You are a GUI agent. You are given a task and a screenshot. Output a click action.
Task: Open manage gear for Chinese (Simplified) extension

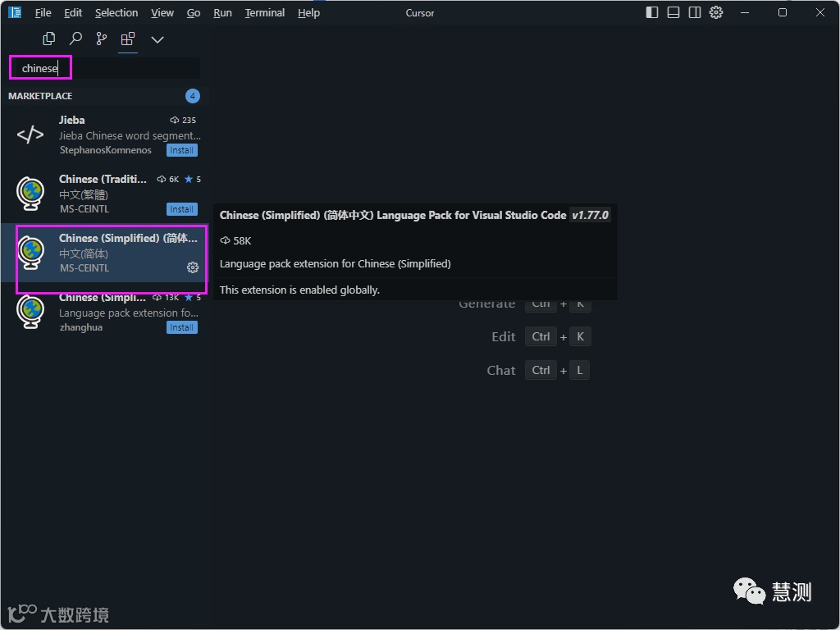pyautogui.click(x=192, y=267)
